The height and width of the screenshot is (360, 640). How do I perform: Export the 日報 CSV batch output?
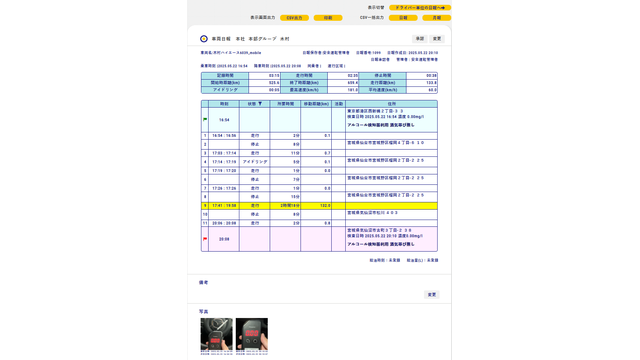pos(403,18)
